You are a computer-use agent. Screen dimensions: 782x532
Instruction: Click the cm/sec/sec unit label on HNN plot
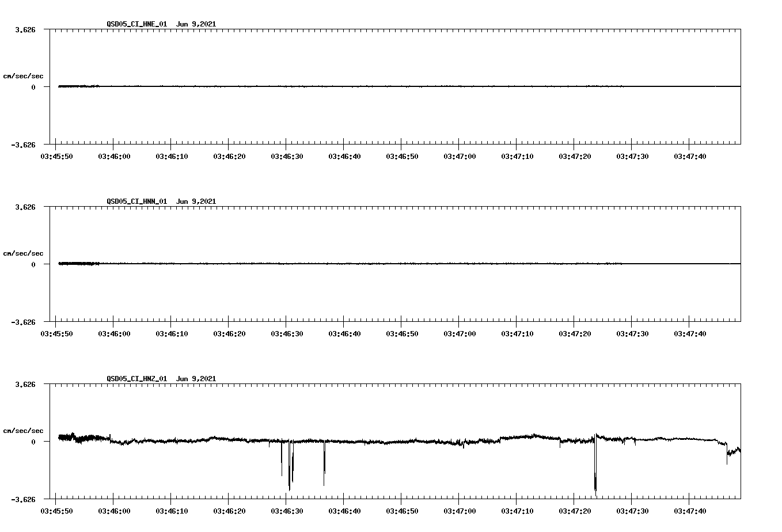[23, 253]
